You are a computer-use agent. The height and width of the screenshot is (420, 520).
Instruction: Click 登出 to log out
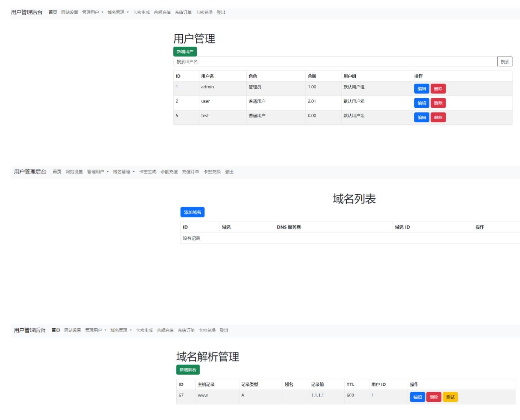221,12
